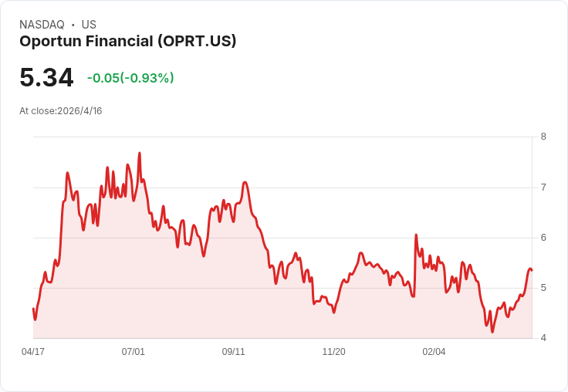
Task: Click the 5 price level label
Action: [543, 288]
